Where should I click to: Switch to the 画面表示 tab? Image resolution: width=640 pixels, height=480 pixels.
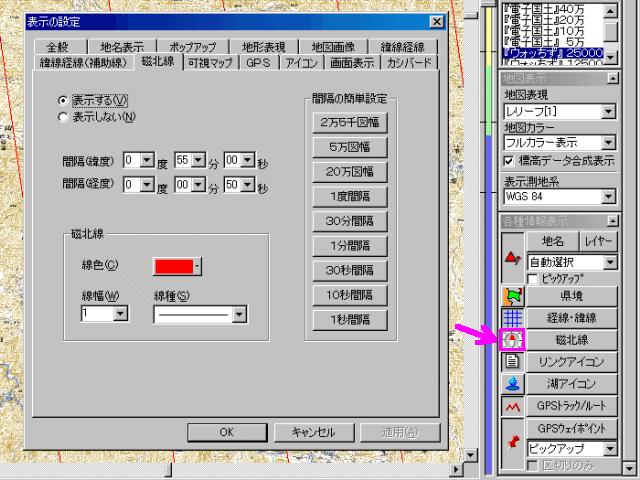[352, 62]
